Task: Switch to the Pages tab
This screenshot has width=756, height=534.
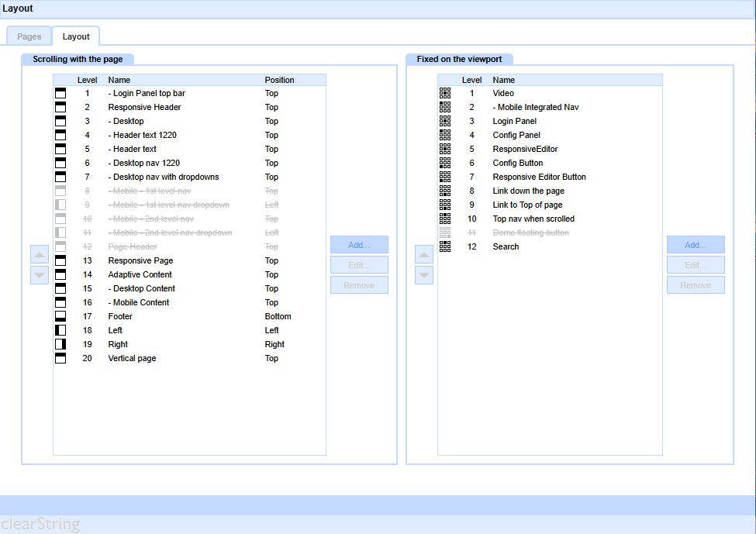Action: (x=29, y=36)
